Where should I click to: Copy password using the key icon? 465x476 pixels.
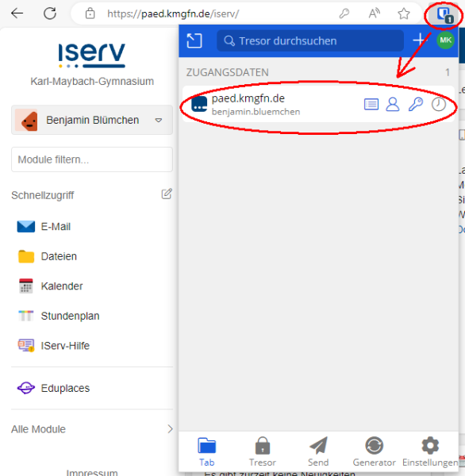[x=416, y=105]
